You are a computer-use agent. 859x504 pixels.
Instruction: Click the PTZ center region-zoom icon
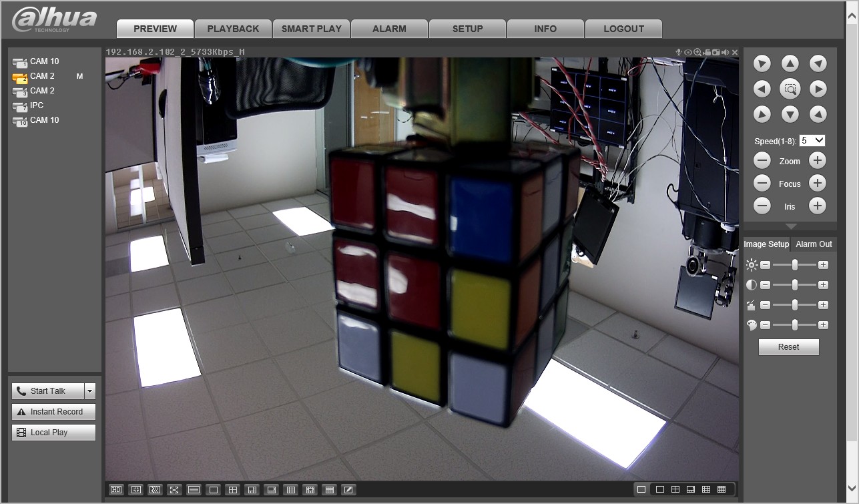(x=790, y=89)
